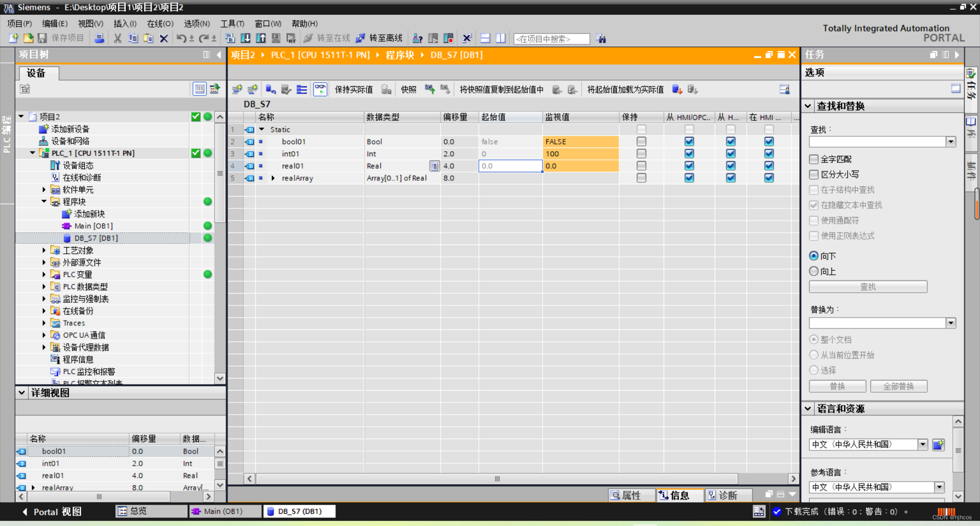Open the Replace with dropdown
This screenshot has height=526, width=980.
click(951, 323)
